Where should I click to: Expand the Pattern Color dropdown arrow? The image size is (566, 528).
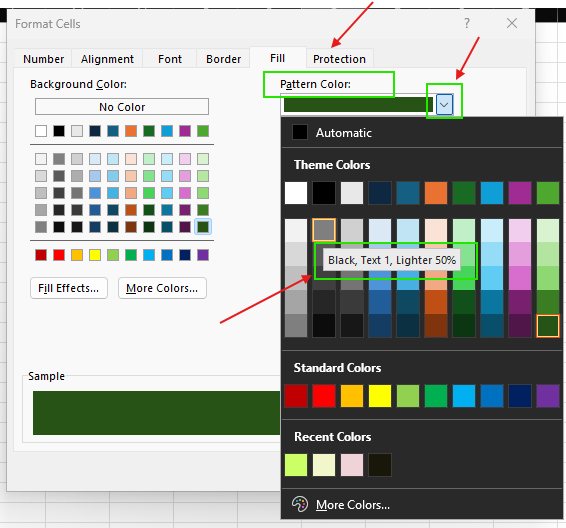[x=444, y=105]
